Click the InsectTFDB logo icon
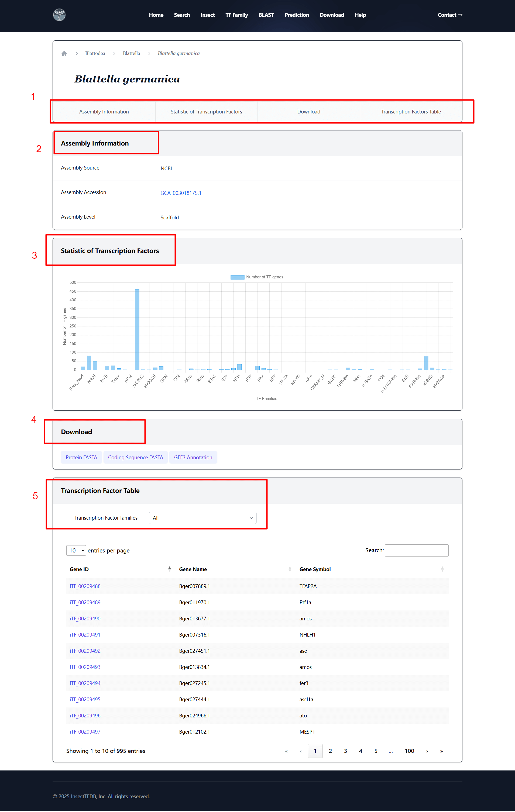Viewport: 515px width, 812px height. (59, 15)
